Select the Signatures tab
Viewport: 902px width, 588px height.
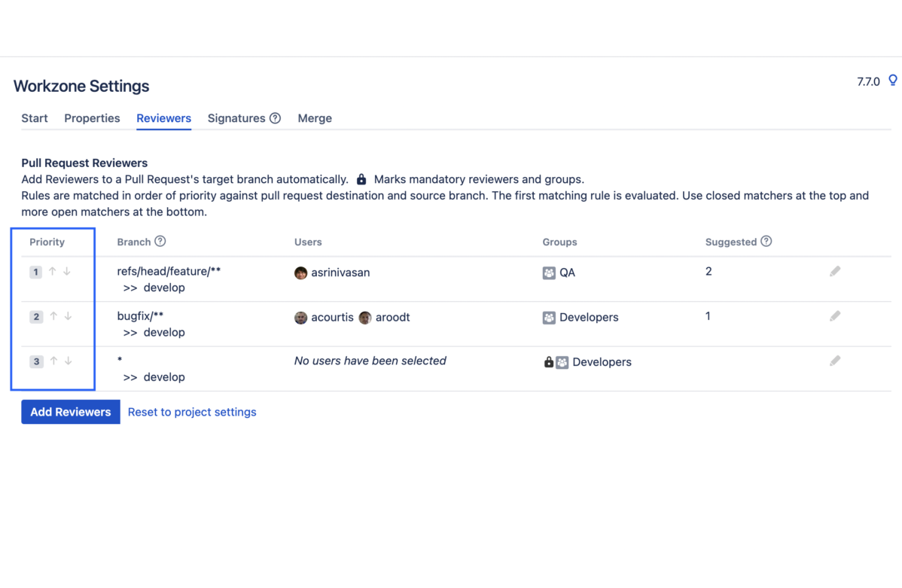[x=236, y=118]
